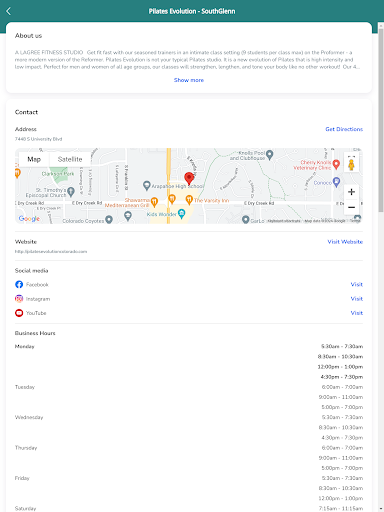Viewport: 384px width, 512px height.
Task: Click Thursday business hours label
Action: click(26, 448)
